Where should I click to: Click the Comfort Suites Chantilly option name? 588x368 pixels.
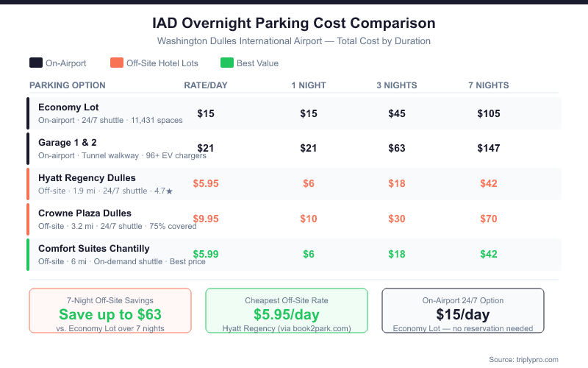tap(93, 249)
